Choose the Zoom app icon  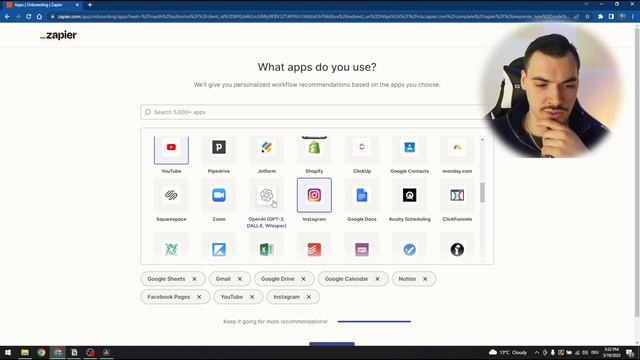click(x=219, y=195)
